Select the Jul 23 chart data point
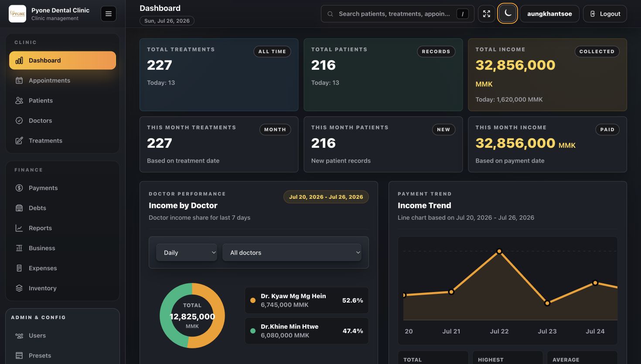641x364 pixels. 547,303
